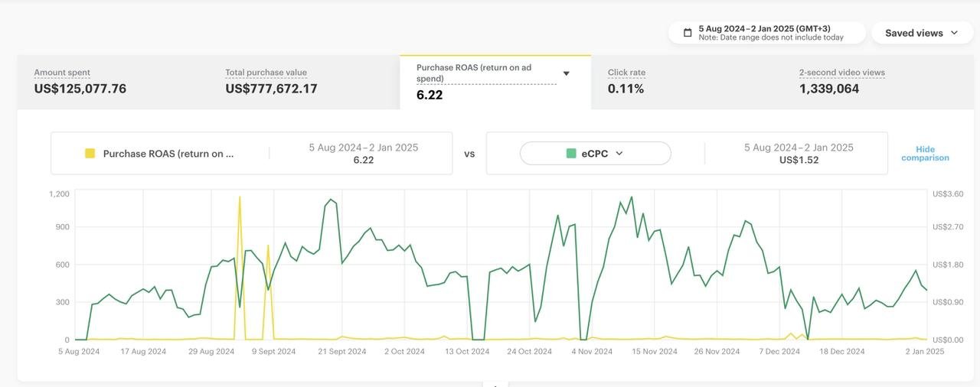Click the tallest yellow ROAS spike peak

point(240,197)
